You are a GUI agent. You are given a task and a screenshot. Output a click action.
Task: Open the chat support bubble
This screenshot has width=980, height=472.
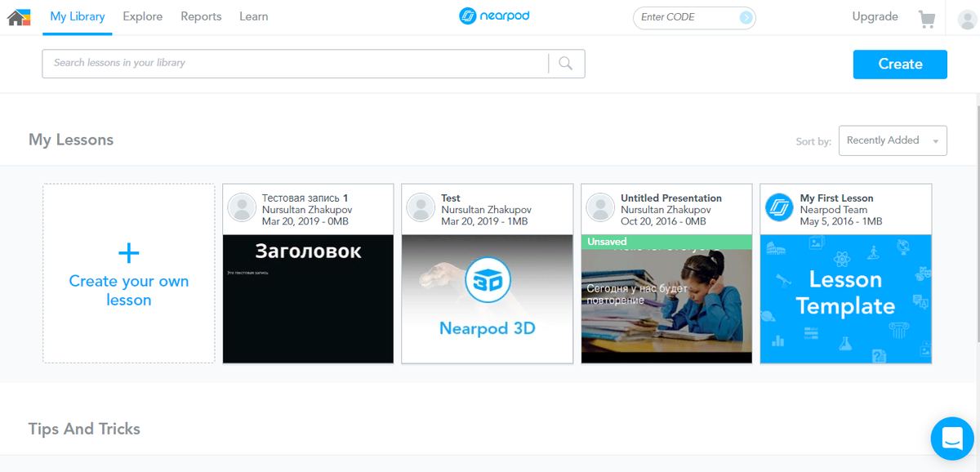tap(952, 439)
